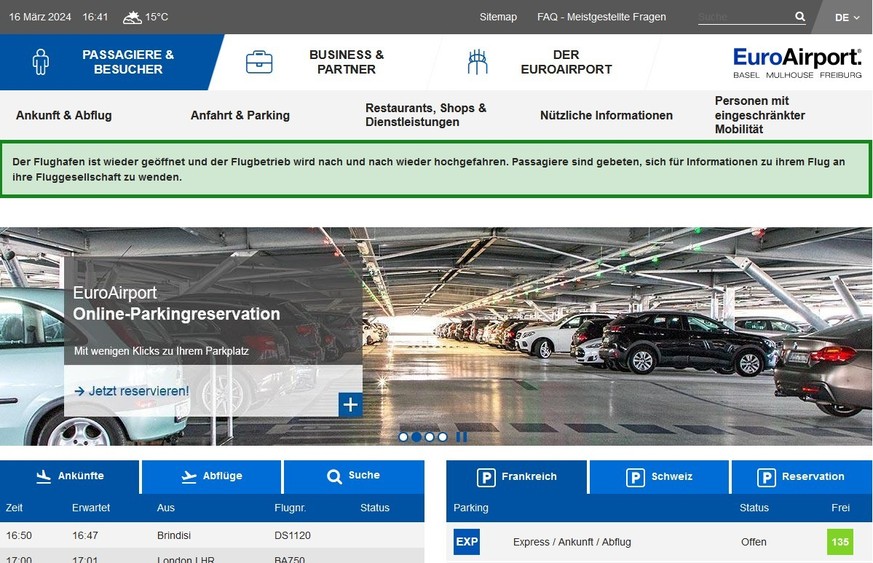Click the P icon beside Frankreich
873x563 pixels.
tap(486, 477)
